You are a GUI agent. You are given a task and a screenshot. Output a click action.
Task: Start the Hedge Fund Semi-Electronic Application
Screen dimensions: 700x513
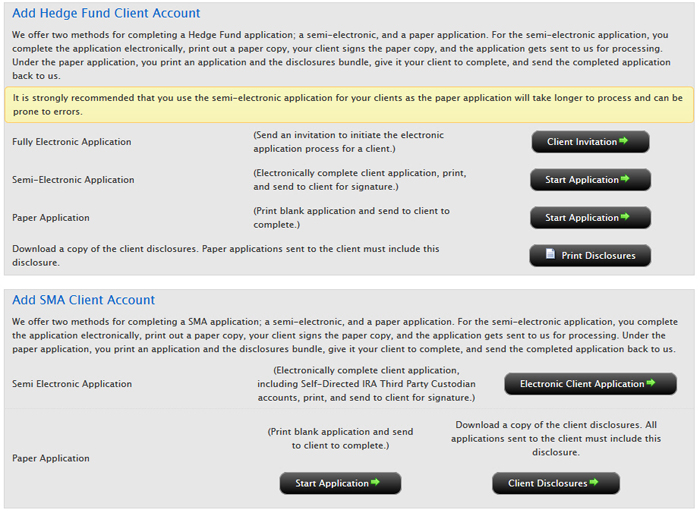pos(590,180)
